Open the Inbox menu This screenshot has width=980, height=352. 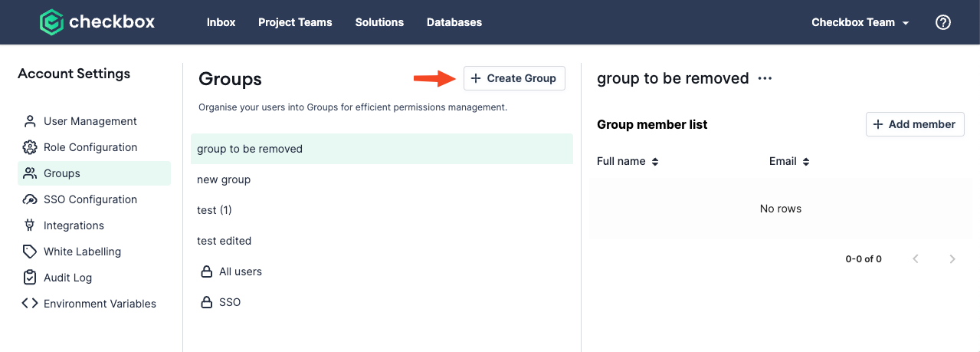click(x=221, y=22)
